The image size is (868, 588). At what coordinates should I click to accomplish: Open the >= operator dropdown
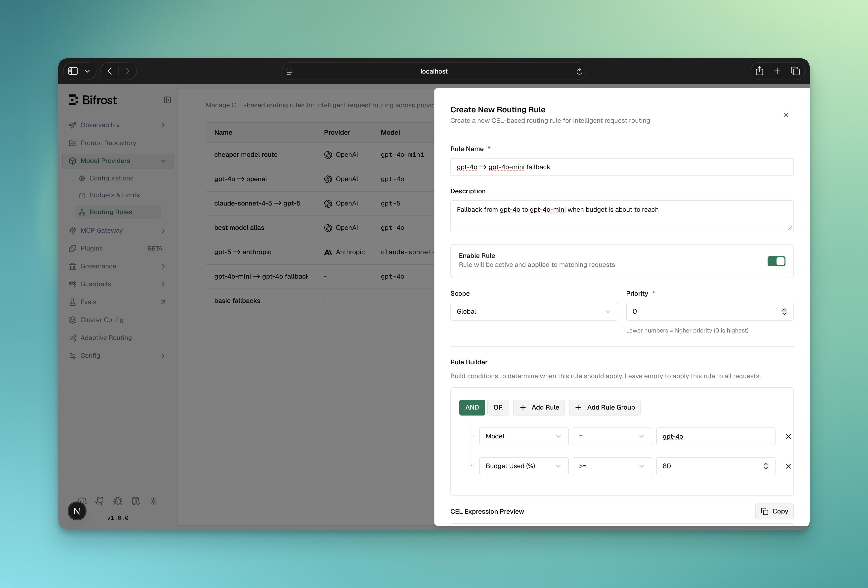(x=612, y=466)
